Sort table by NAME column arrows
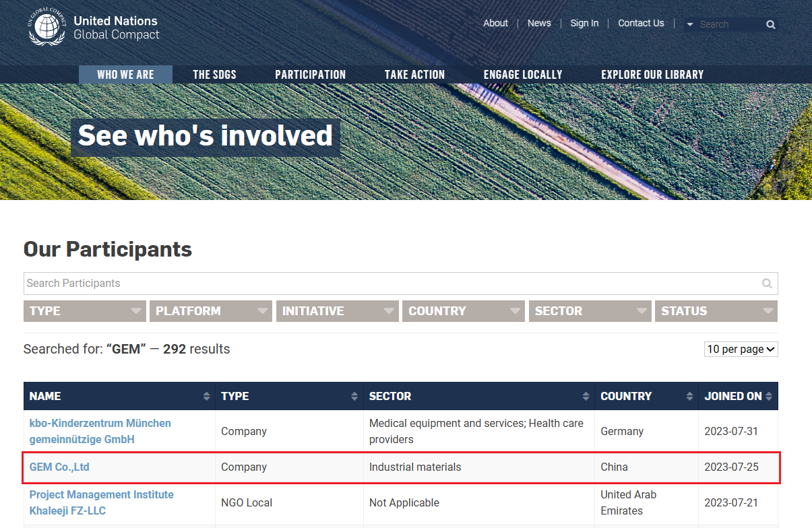 pos(206,397)
